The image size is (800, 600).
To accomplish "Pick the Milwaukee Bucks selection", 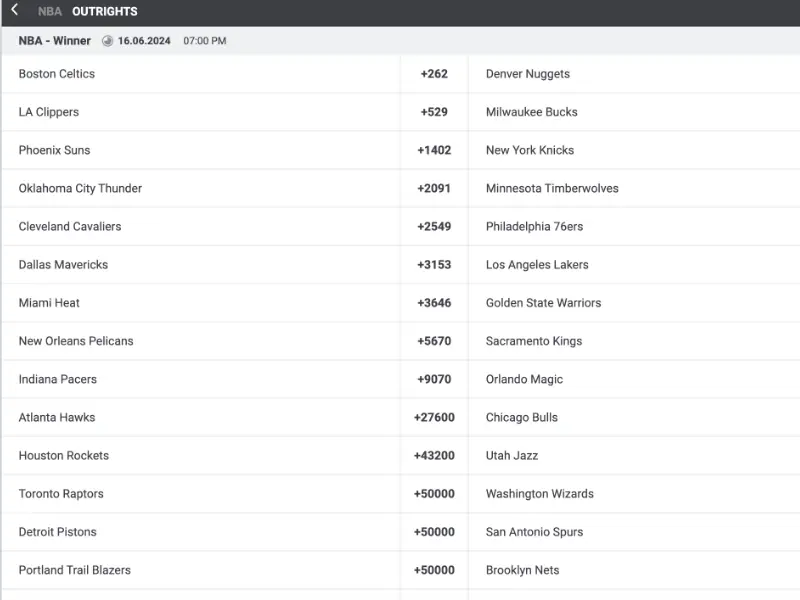I will (x=634, y=112).
